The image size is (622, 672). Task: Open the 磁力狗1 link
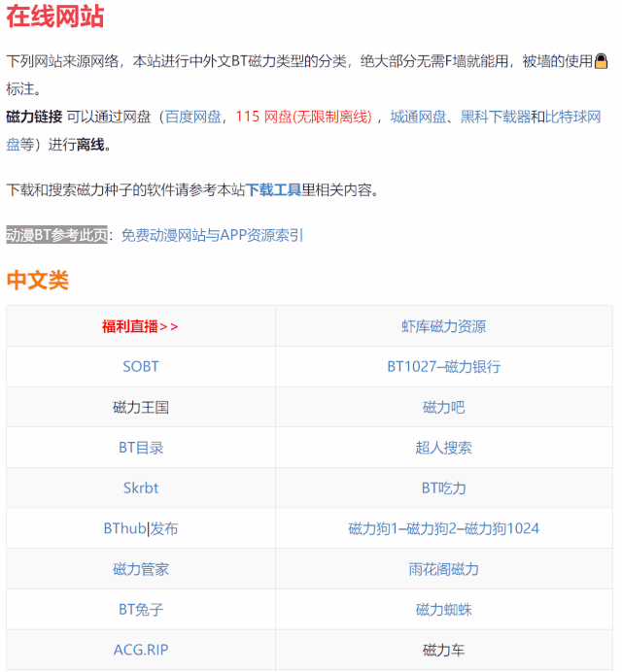[373, 528]
